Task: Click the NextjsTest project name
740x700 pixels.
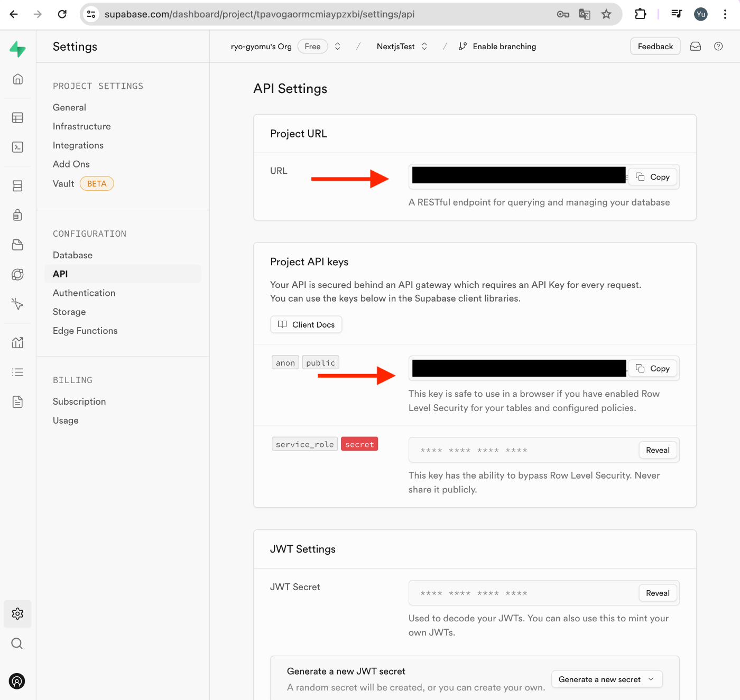Action: pyautogui.click(x=395, y=46)
